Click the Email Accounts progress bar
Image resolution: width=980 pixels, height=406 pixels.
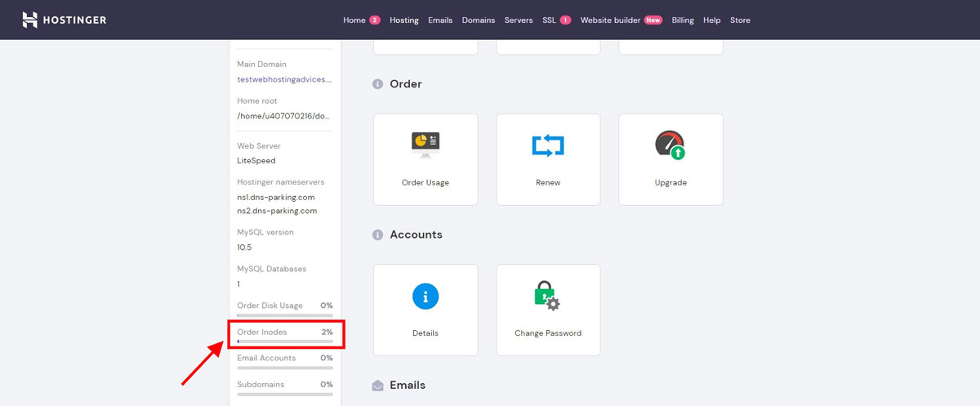point(285,368)
